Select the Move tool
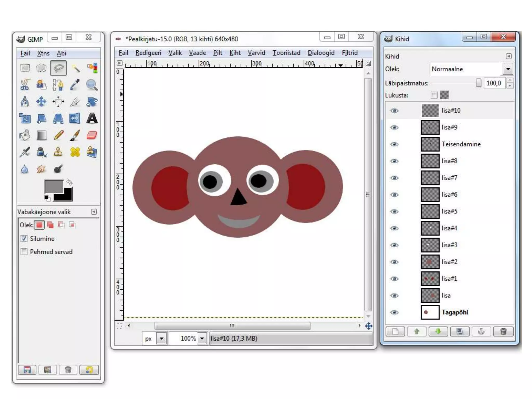Viewport: 532px width, 399px height. pyautogui.click(x=42, y=102)
